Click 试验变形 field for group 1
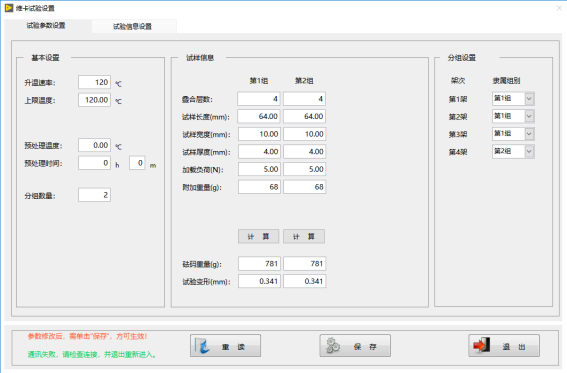This screenshot has height=373, width=567. coord(259,281)
